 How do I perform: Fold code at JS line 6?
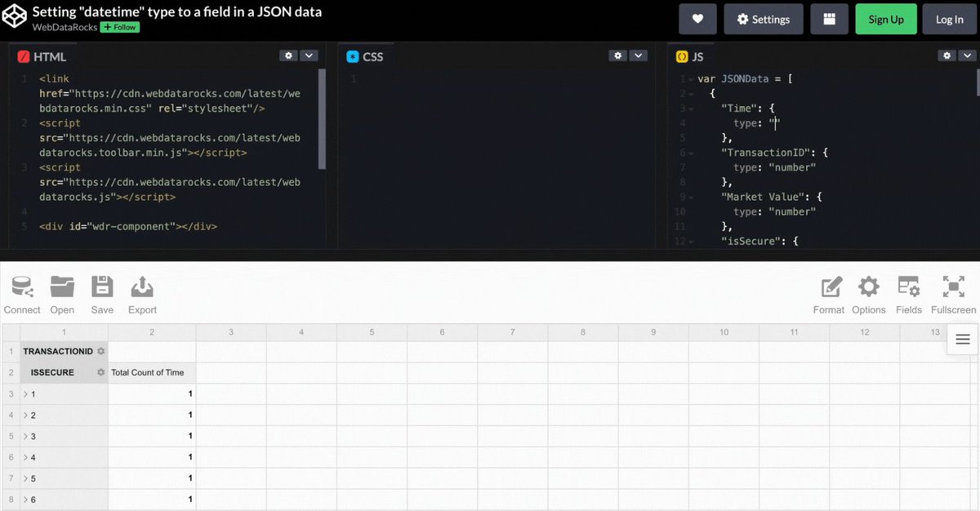[x=692, y=153]
